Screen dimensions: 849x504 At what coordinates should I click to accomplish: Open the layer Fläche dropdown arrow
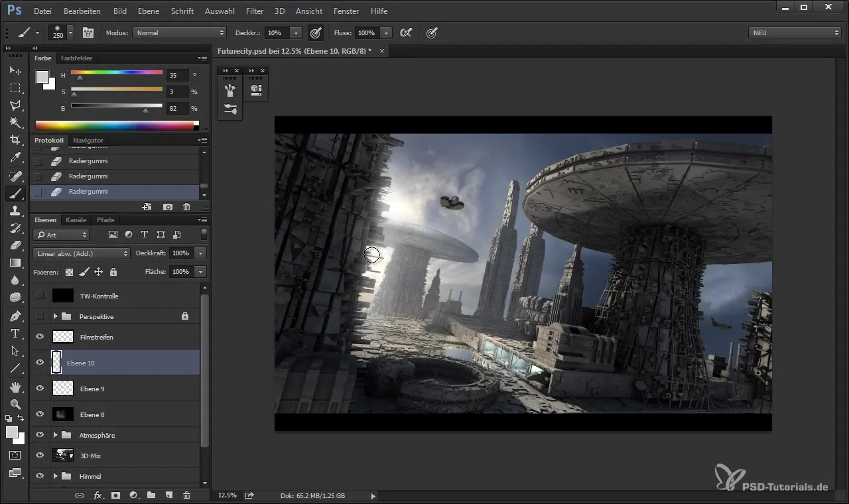tap(201, 272)
